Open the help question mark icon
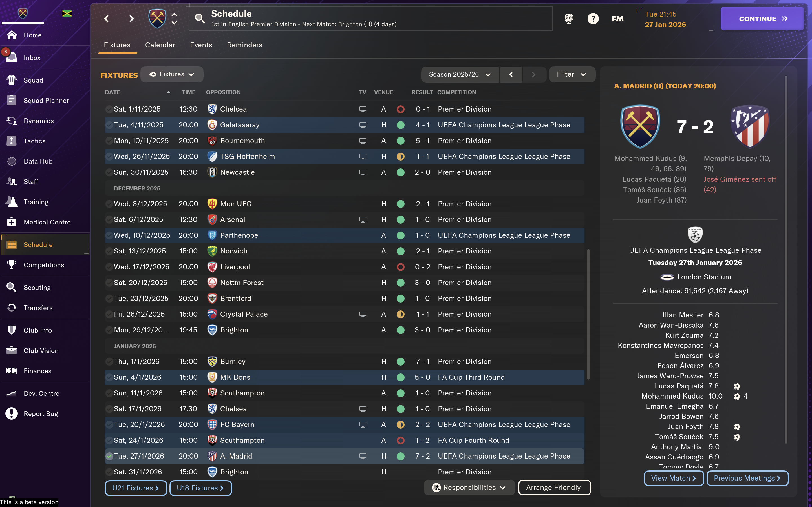This screenshot has width=812, height=507. click(593, 19)
